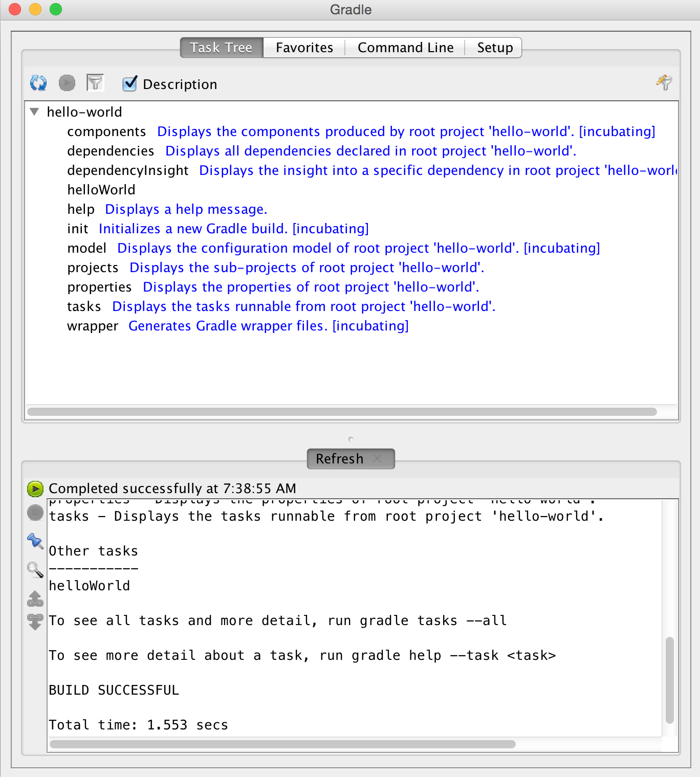Minimize the Gradle window

[35, 9]
